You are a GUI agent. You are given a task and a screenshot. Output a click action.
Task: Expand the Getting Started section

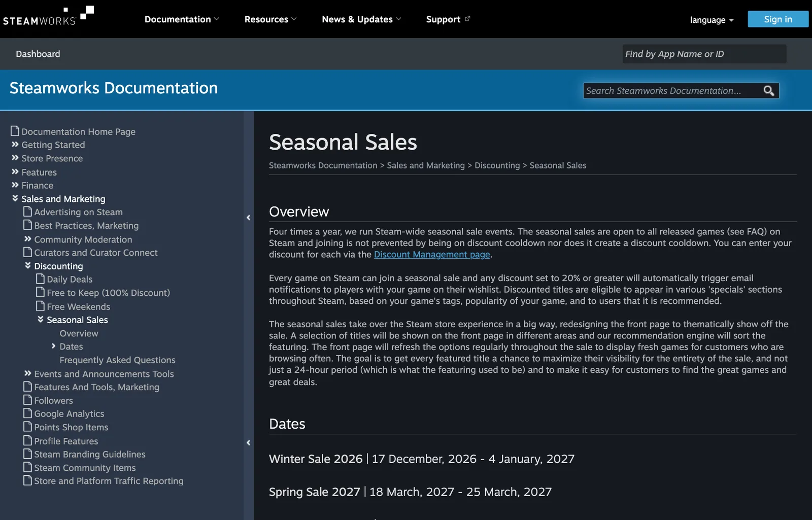[x=15, y=145]
